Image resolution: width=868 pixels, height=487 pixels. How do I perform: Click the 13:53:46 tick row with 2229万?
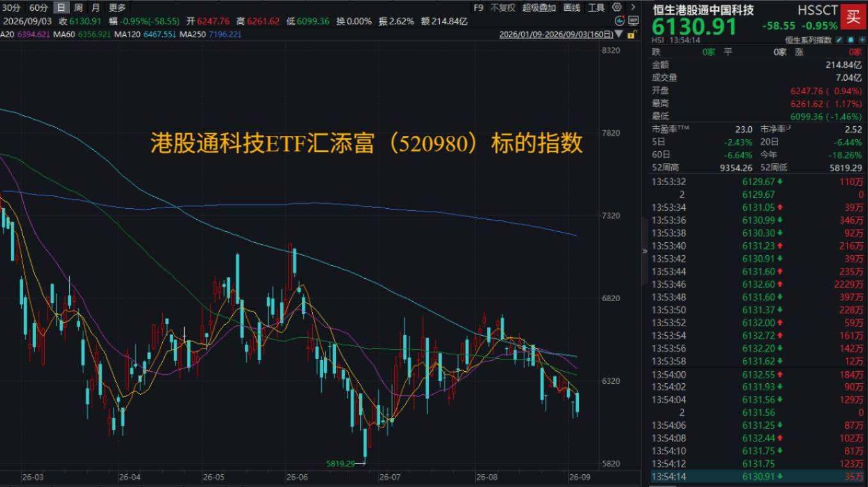758,284
